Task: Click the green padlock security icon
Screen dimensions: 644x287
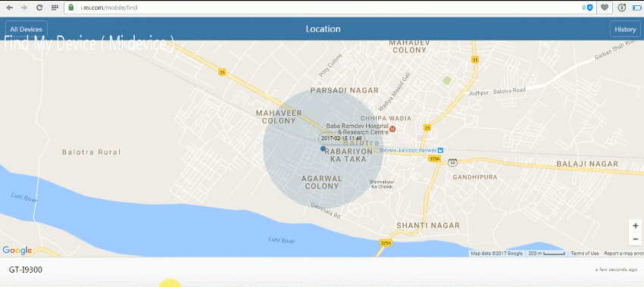Action: pos(71,8)
